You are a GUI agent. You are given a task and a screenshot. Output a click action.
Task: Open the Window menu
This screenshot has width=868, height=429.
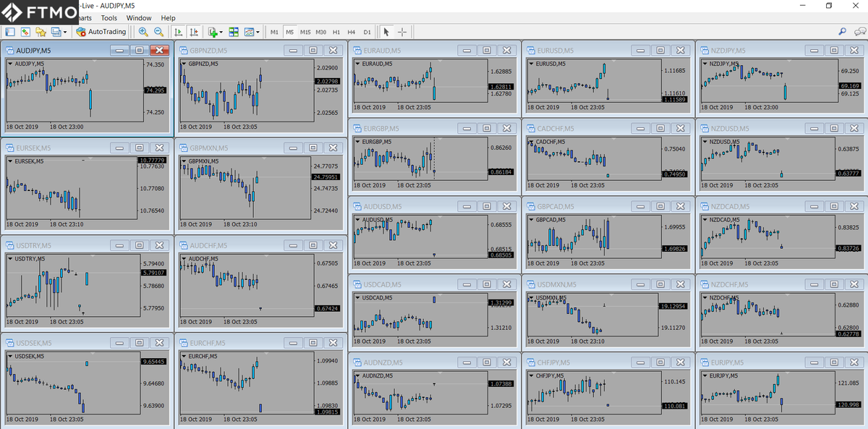[x=139, y=17]
